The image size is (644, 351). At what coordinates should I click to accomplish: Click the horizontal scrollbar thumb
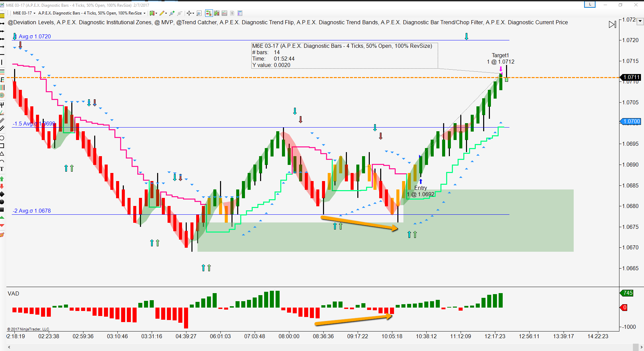[635, 347]
